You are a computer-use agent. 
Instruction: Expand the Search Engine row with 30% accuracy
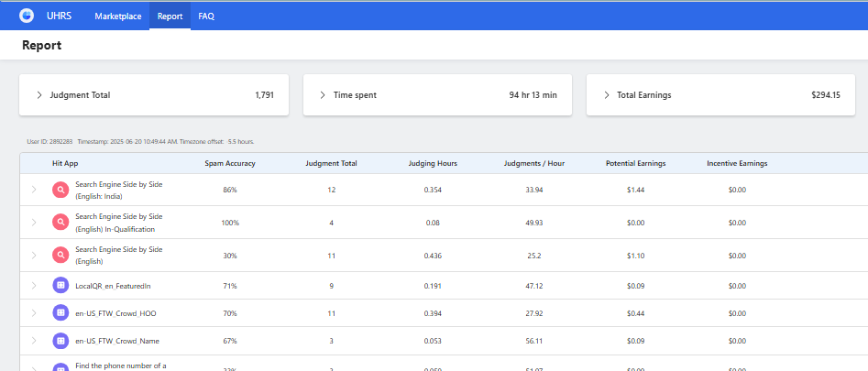34,256
